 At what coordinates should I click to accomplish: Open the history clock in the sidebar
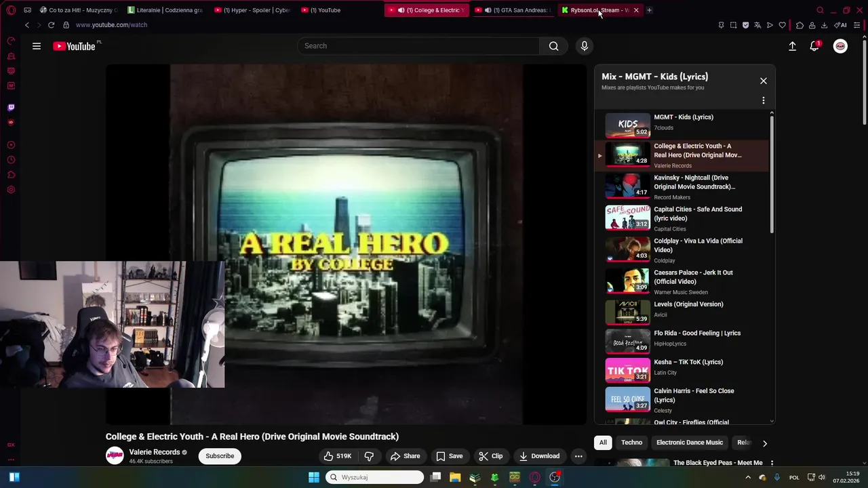coord(11,160)
